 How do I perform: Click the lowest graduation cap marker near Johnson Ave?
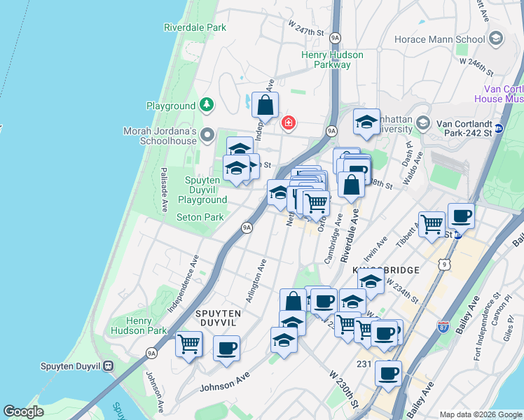tap(284, 341)
